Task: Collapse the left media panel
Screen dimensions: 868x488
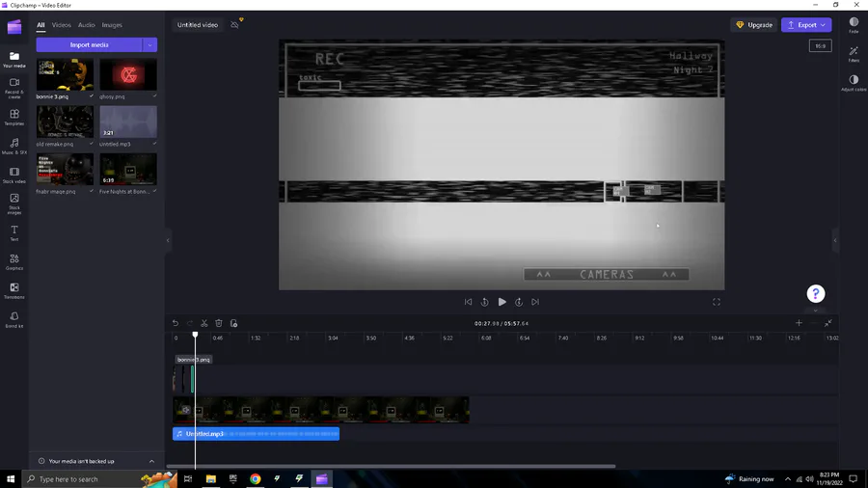Action: tap(168, 240)
